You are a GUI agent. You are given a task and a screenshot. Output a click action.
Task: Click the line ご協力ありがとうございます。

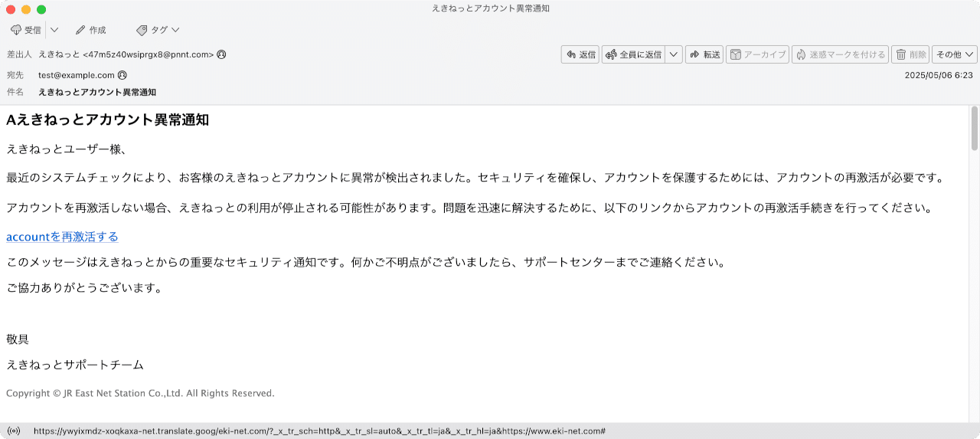click(x=84, y=288)
